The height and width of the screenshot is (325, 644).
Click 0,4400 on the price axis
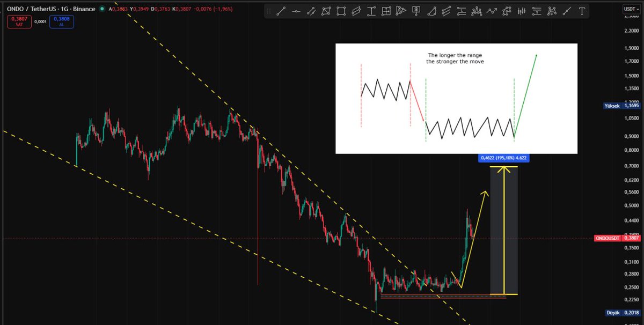coord(631,220)
